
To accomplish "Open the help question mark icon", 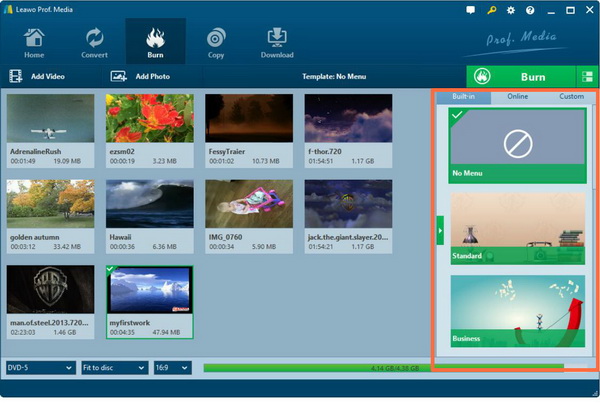I will pyautogui.click(x=530, y=10).
